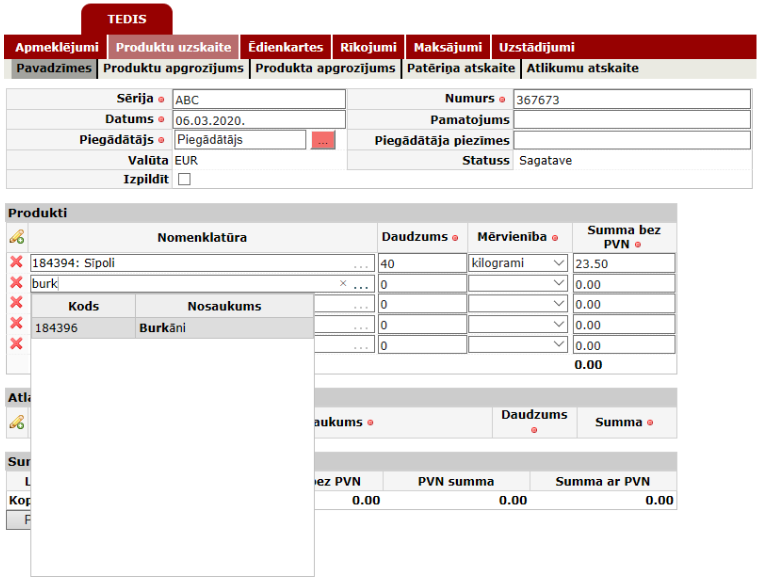
Task: Switch to Produkta apgrozījums subtab
Action: point(325,68)
